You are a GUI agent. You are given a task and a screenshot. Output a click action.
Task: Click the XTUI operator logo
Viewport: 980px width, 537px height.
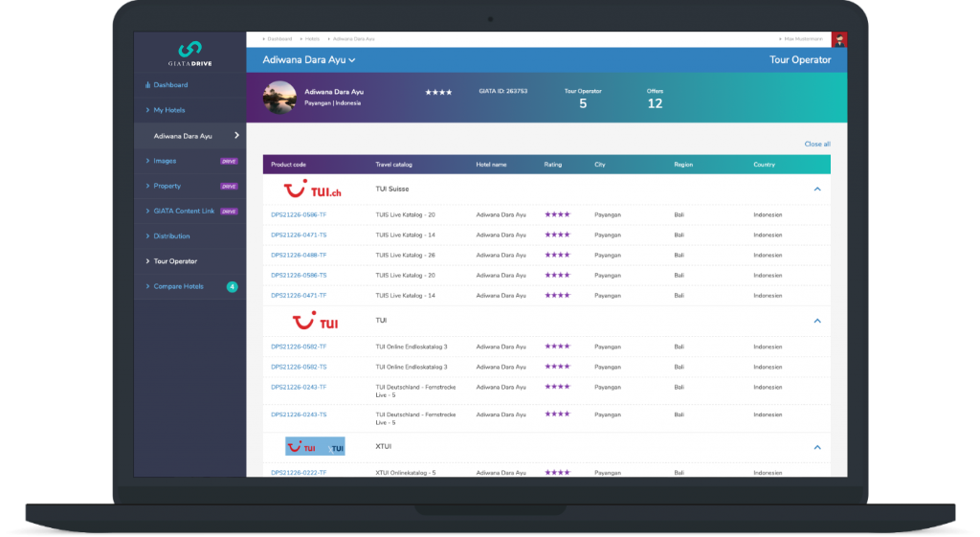(x=315, y=447)
